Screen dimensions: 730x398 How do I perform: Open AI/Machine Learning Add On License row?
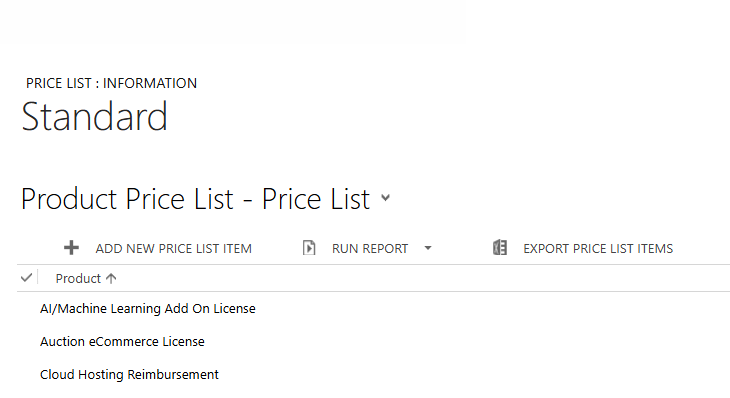[x=148, y=309]
